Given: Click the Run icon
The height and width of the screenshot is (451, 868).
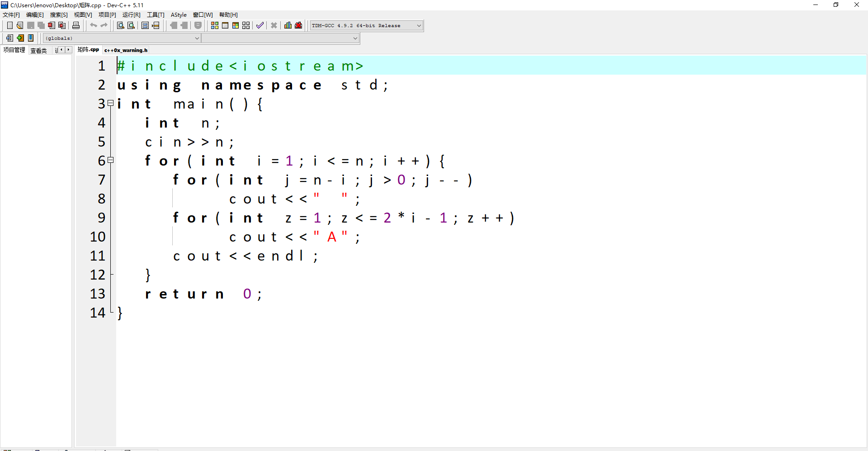Looking at the screenshot, I should pyautogui.click(x=225, y=25).
